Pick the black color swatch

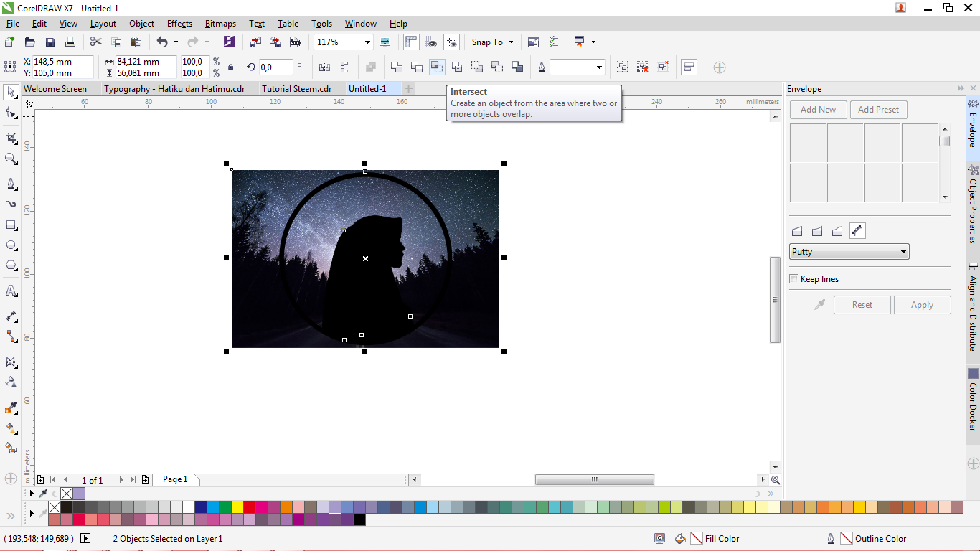[359, 519]
